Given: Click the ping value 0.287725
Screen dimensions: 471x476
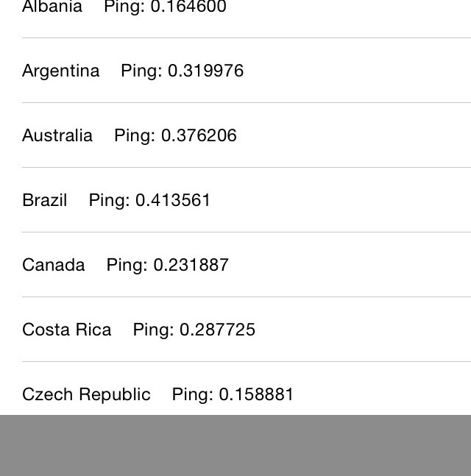Looking at the screenshot, I should (217, 330).
